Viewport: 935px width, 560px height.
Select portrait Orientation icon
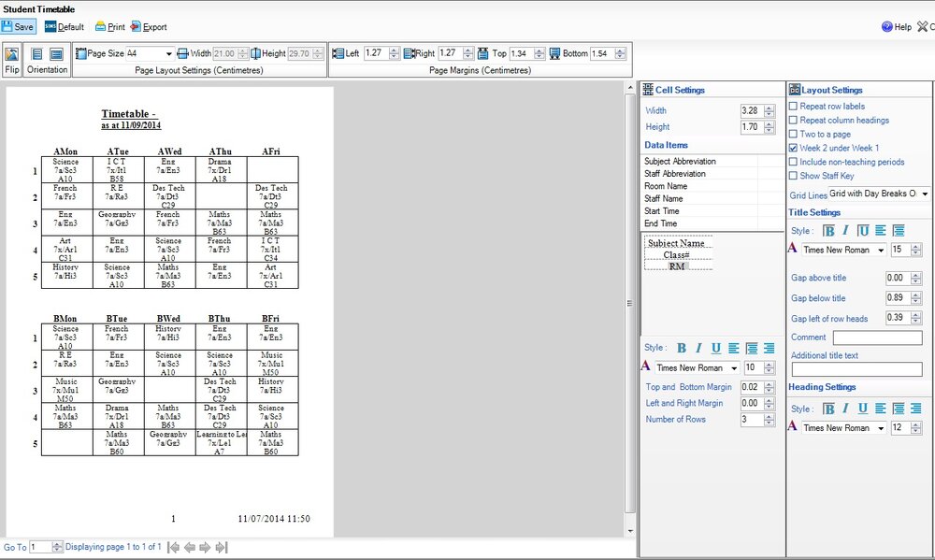37,54
